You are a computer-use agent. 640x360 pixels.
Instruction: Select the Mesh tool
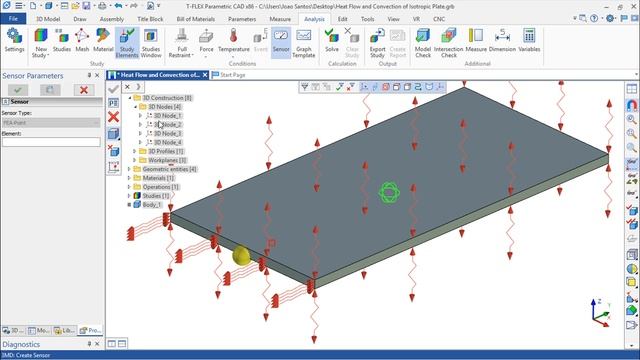pos(82,41)
